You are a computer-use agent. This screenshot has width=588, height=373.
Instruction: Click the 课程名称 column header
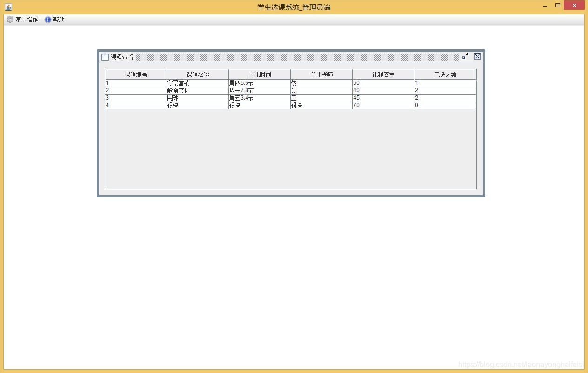click(x=198, y=75)
